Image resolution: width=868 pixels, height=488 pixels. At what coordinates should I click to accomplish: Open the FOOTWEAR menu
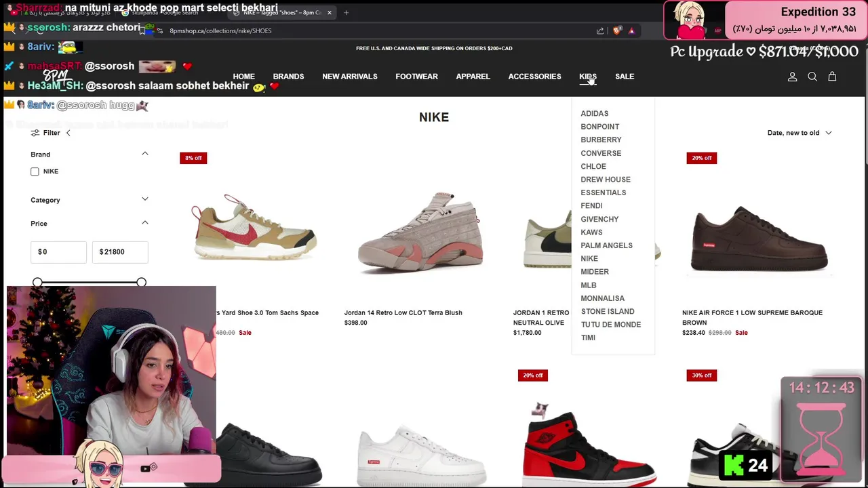pos(416,77)
